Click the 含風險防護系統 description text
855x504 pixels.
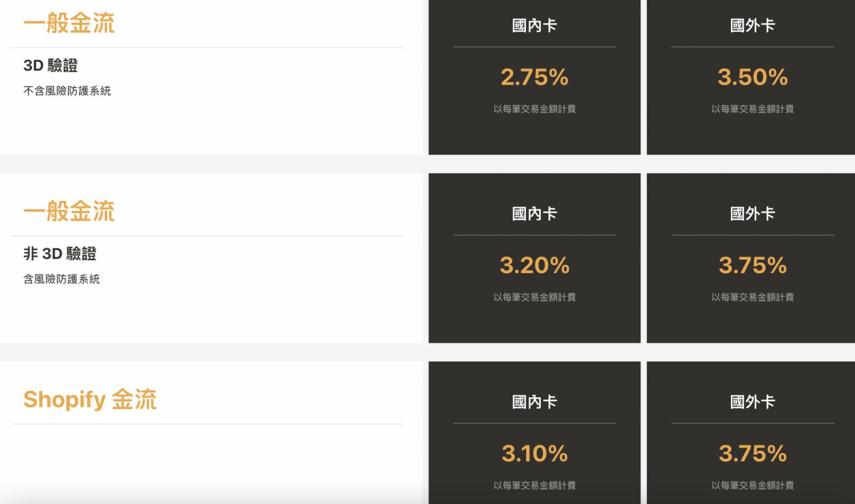click(x=61, y=279)
